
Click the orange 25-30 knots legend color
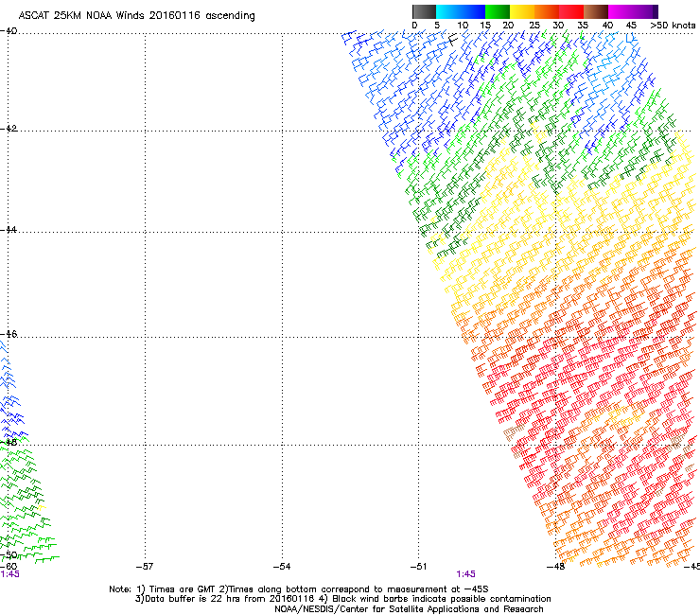coord(547,11)
